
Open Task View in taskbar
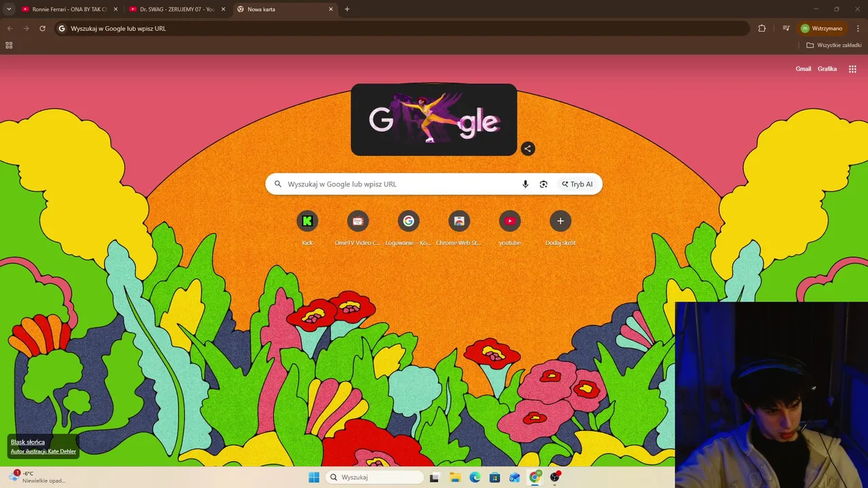(x=435, y=477)
